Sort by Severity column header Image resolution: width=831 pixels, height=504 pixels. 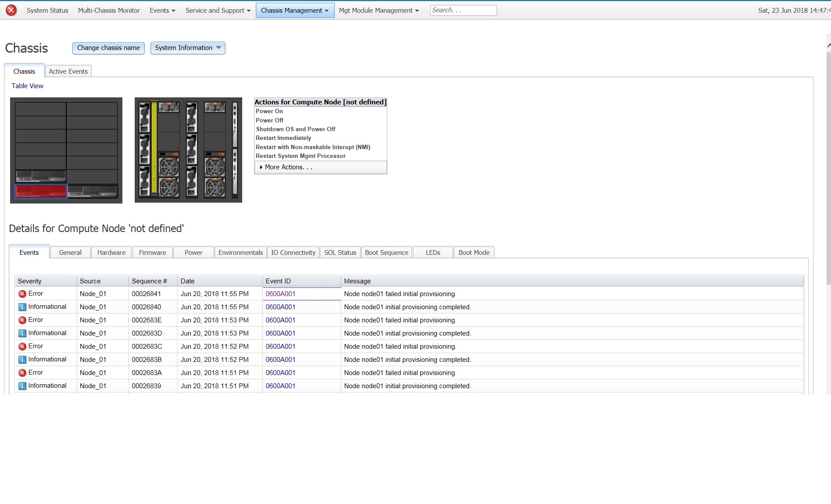[x=46, y=281]
